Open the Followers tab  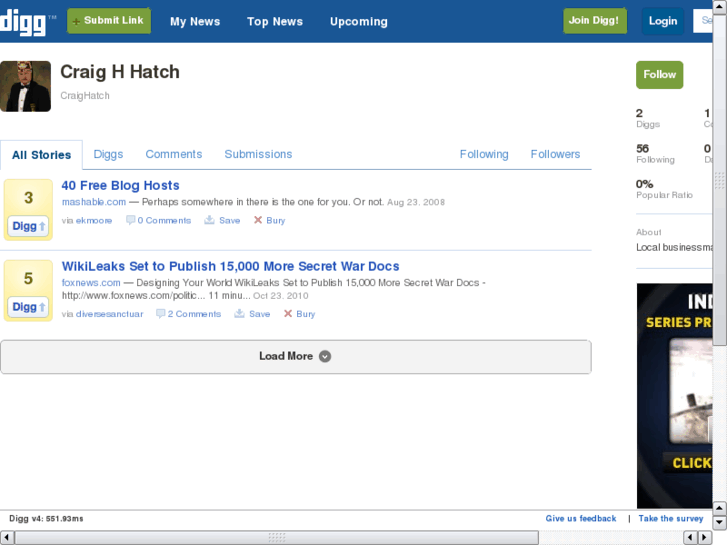(555, 154)
